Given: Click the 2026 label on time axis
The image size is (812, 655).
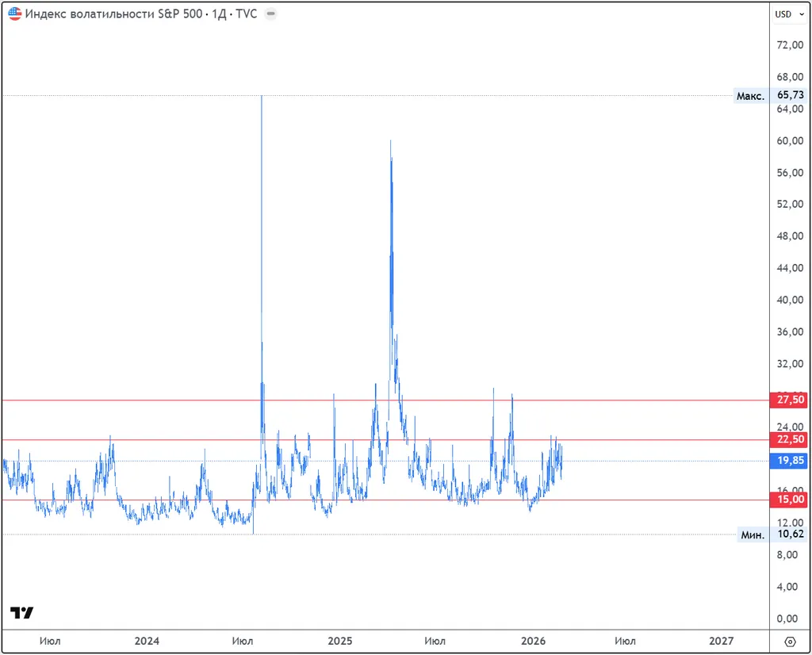Looking at the screenshot, I should click(x=533, y=641).
